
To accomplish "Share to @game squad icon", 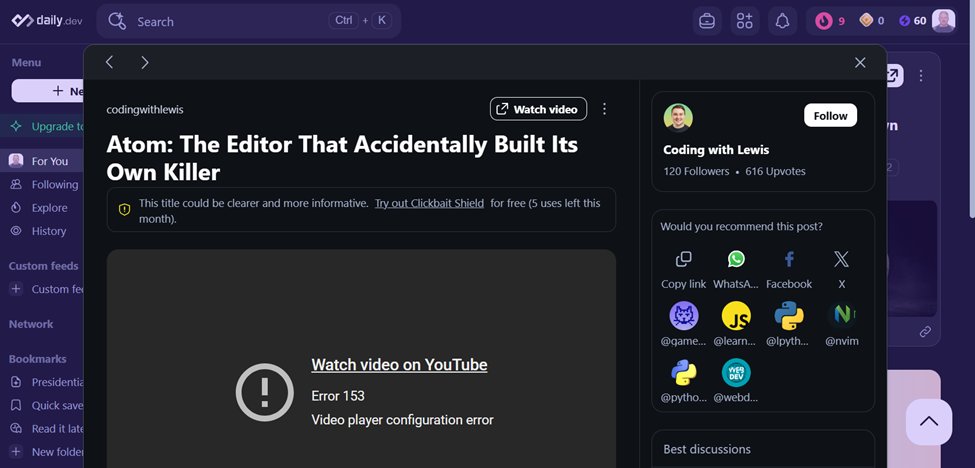I will (x=683, y=316).
